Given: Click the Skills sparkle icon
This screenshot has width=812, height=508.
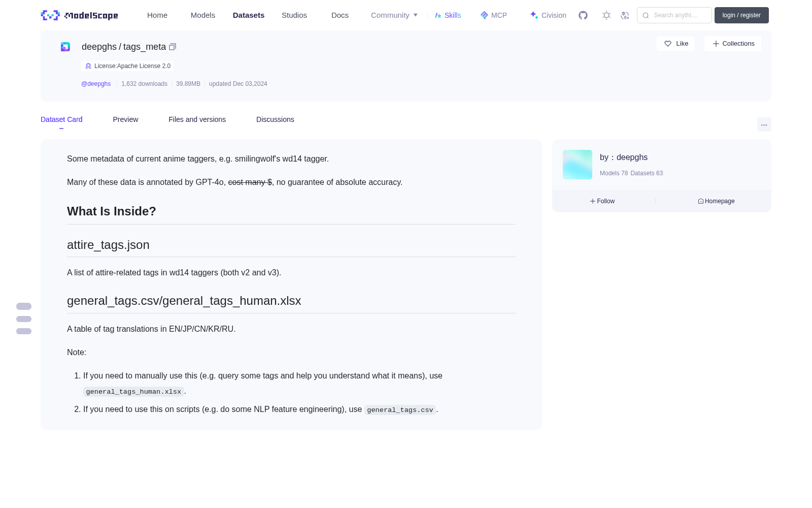Looking at the screenshot, I should click(438, 15).
